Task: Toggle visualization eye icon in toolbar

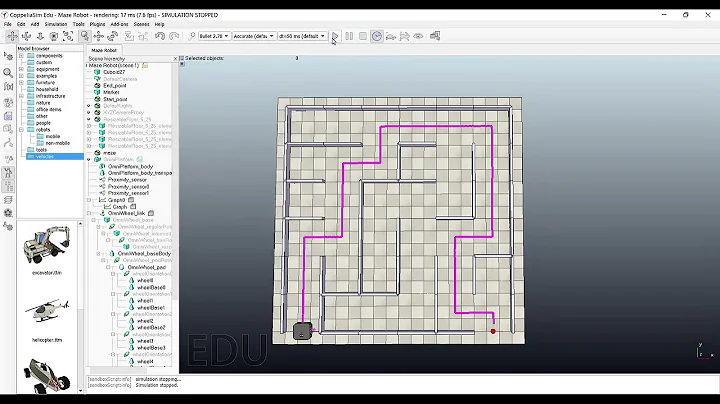Action: [x=418, y=36]
